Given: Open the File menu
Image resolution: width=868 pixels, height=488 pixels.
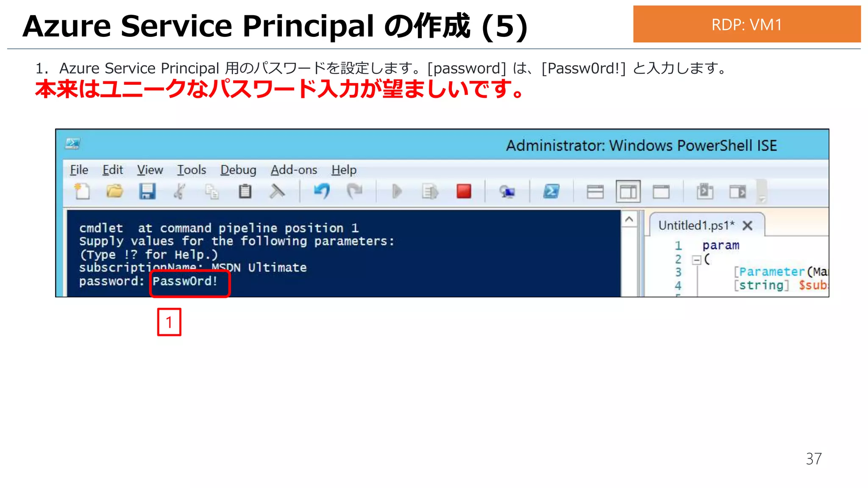Looking at the screenshot, I should [79, 170].
